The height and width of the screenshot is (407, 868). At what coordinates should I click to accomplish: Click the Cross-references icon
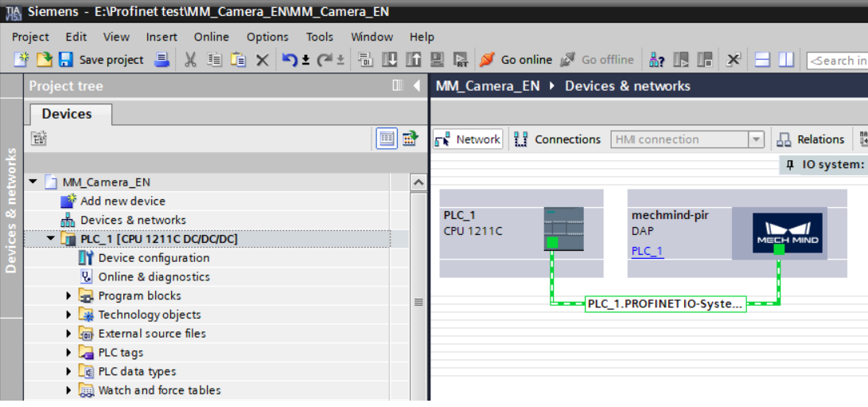(733, 59)
